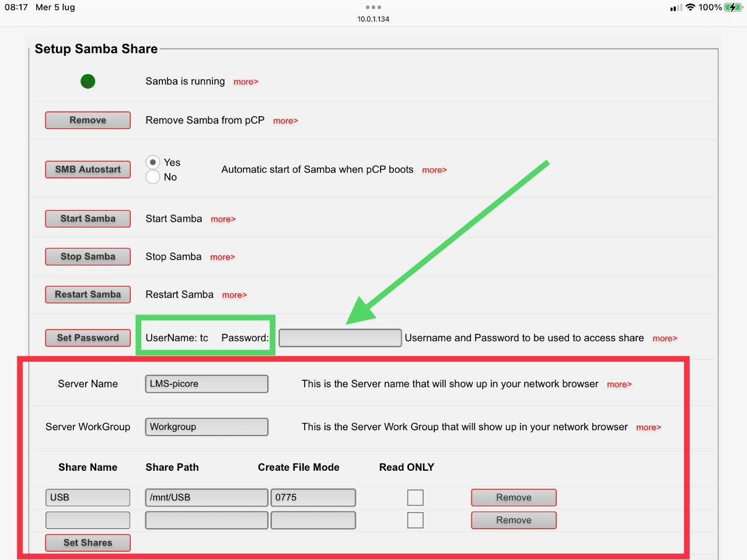Click the empty Share Name field
747x560 pixels.
tap(88, 520)
